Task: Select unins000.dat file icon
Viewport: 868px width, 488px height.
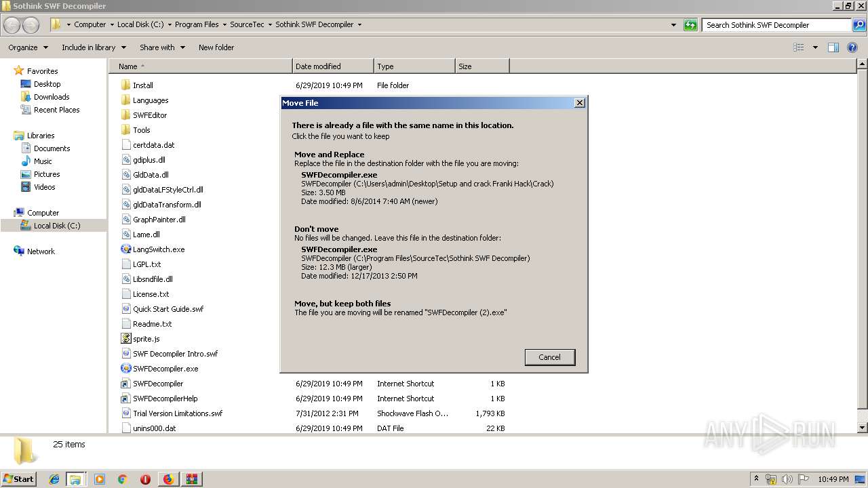Action: pos(125,428)
